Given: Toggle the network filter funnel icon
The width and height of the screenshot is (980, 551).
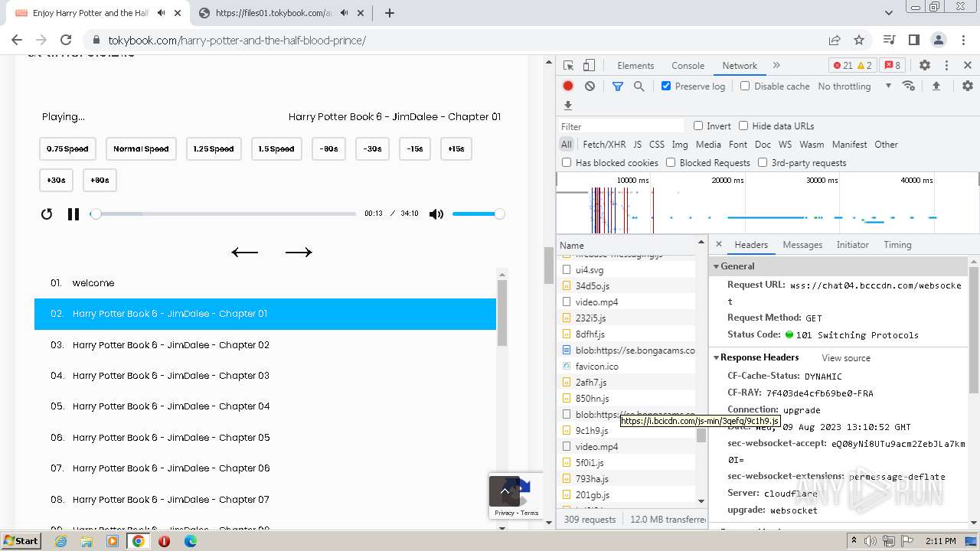Looking at the screenshot, I should pos(618,86).
